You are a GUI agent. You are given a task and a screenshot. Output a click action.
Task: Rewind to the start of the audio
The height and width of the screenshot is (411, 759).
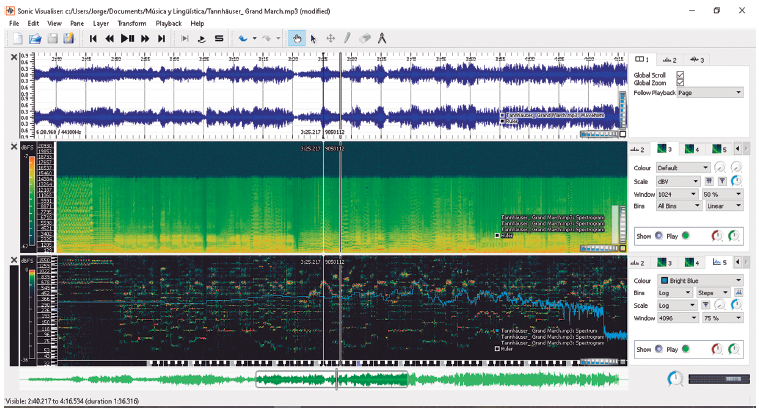[93, 38]
